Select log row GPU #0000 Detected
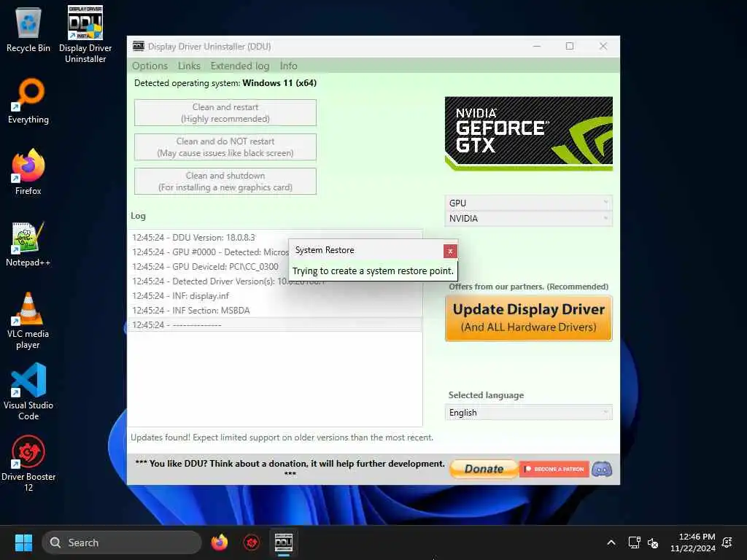Image resolution: width=747 pixels, height=560 pixels. [209, 252]
